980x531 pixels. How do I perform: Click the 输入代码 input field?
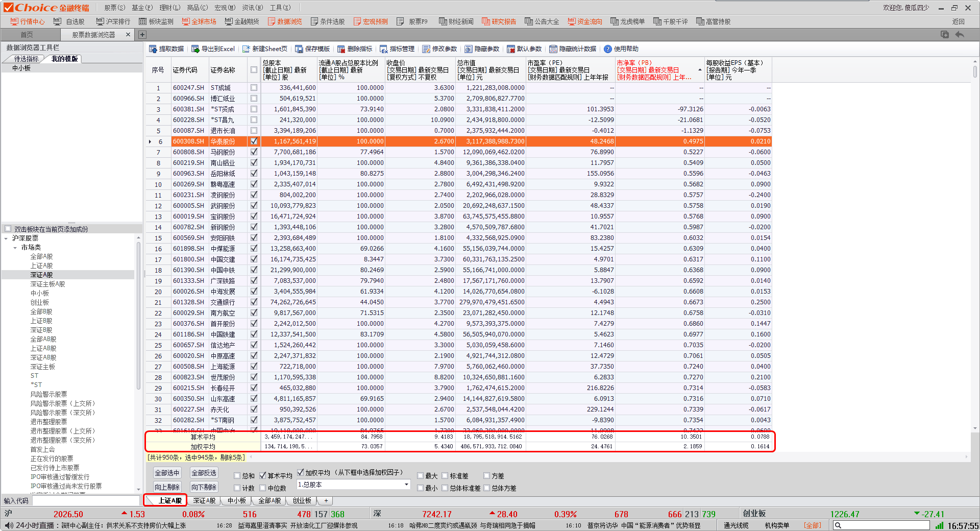click(86, 501)
